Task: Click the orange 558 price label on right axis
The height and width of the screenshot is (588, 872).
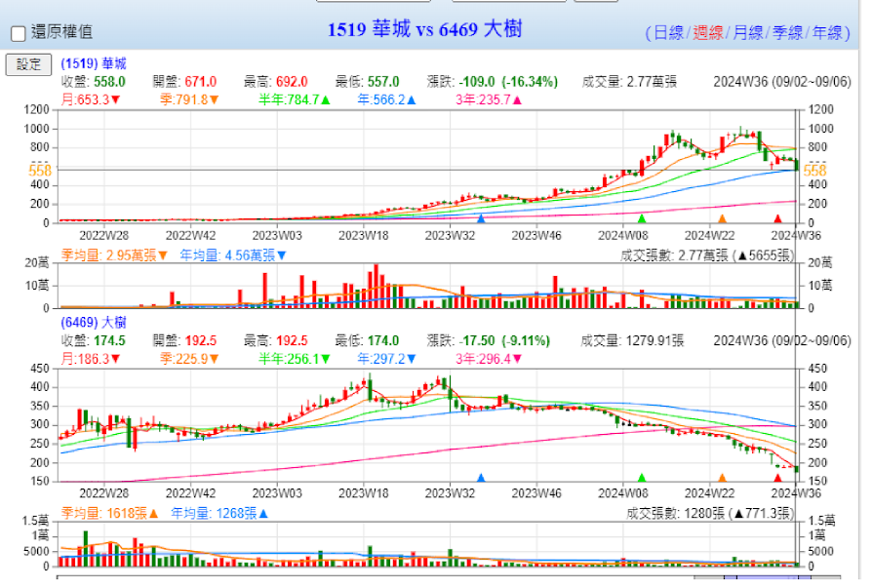Action: pos(814,171)
